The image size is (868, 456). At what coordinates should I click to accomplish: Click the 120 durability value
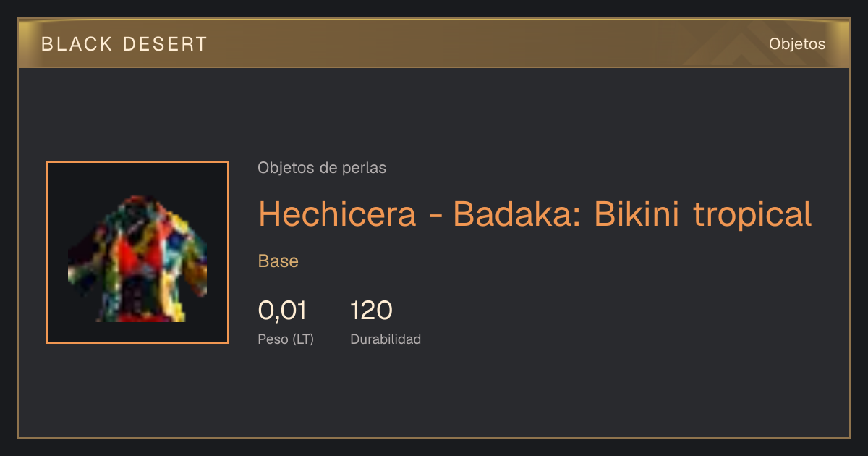[371, 311]
